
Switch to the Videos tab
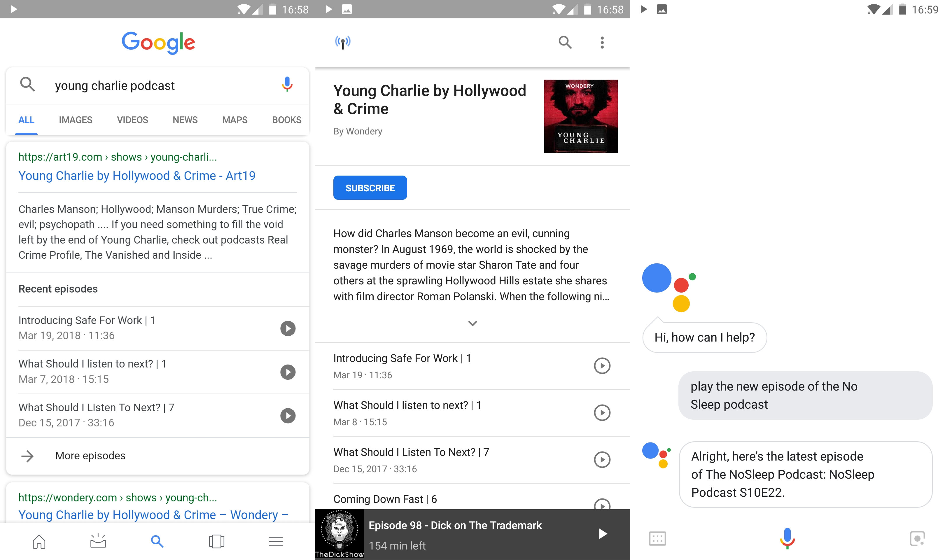(132, 120)
